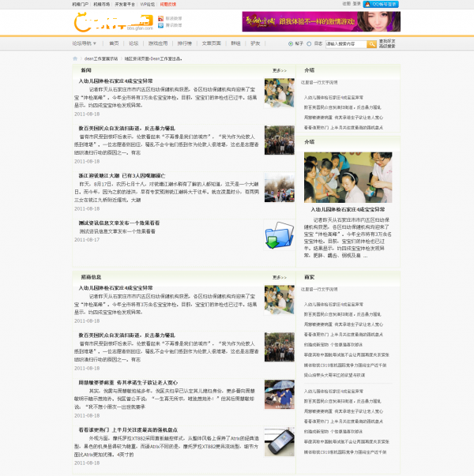Image resolution: width=474 pixels, height=476 pixels.
Task: Open the blue folder download thumbnail
Action: point(279,235)
